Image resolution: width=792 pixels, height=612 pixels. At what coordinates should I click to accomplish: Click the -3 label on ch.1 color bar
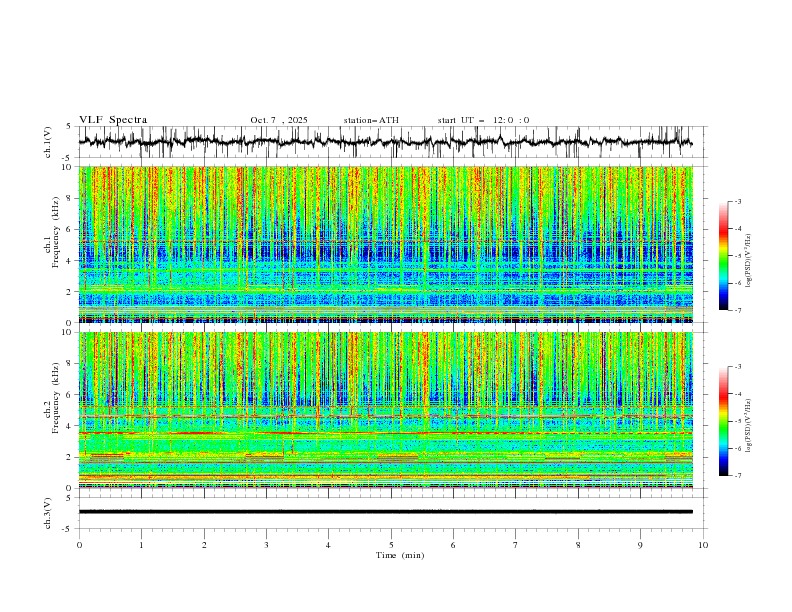click(x=737, y=201)
